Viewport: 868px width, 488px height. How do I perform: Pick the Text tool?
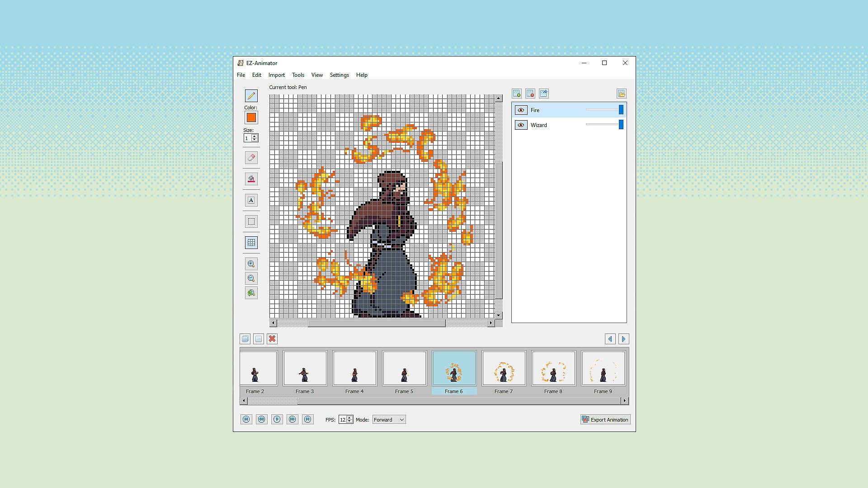(251, 200)
